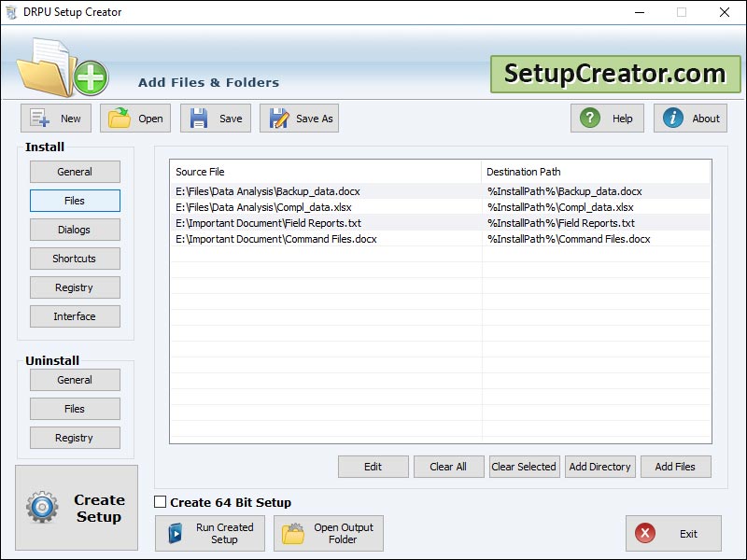This screenshot has height=560, width=747.
Task: Clear all files from the list
Action: click(x=448, y=467)
